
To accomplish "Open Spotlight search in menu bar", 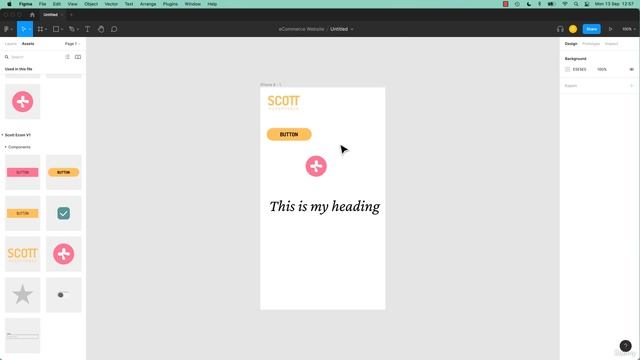I will pyautogui.click(x=576, y=4).
